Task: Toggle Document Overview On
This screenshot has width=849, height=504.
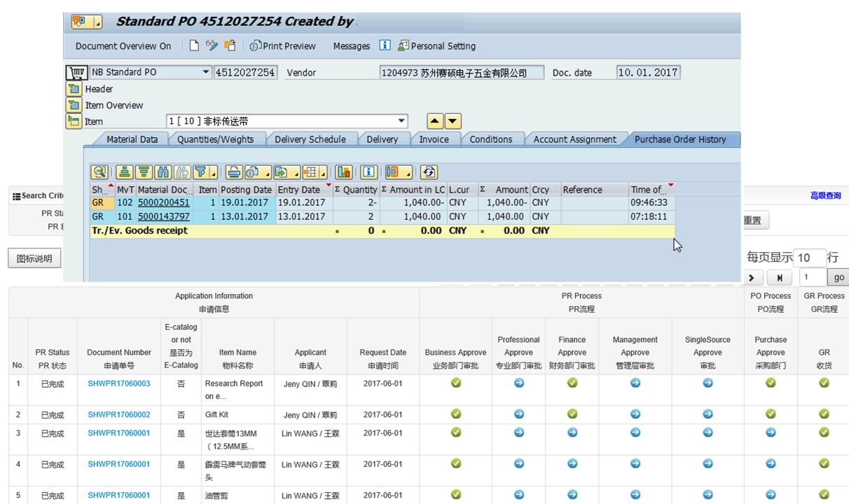Action: (x=123, y=46)
